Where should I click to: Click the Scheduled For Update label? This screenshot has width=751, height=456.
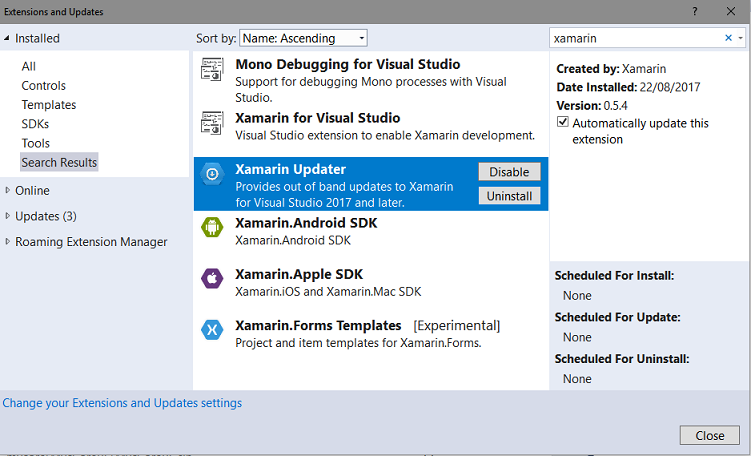pyautogui.click(x=617, y=317)
